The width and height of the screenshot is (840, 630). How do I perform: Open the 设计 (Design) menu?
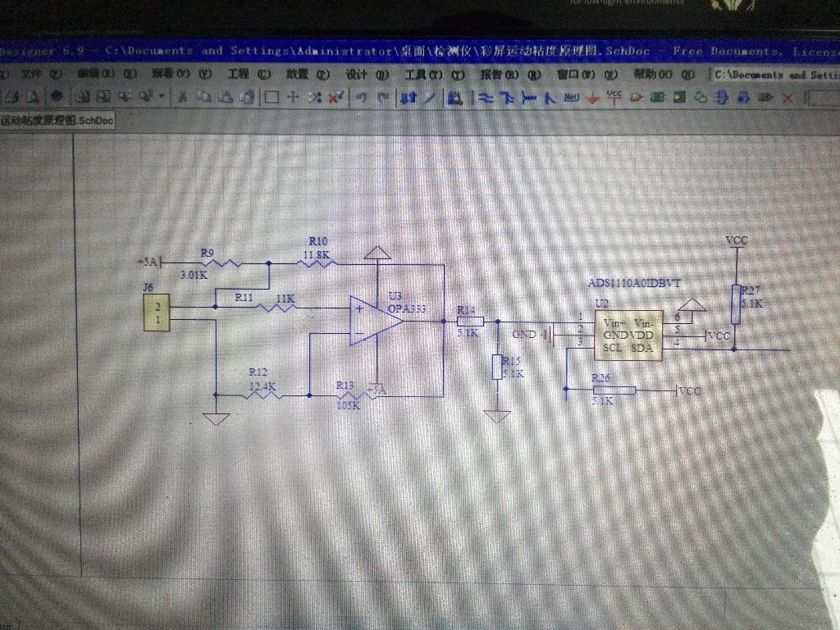367,75
